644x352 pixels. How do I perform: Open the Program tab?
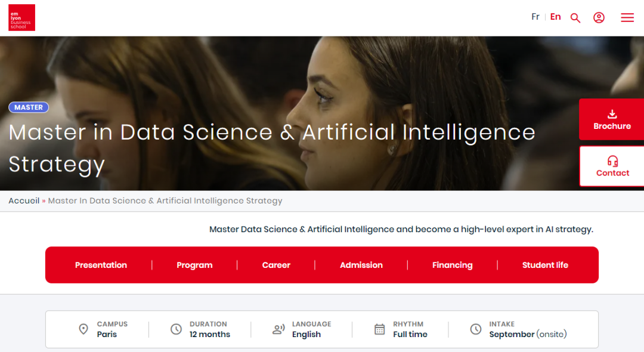click(x=194, y=265)
